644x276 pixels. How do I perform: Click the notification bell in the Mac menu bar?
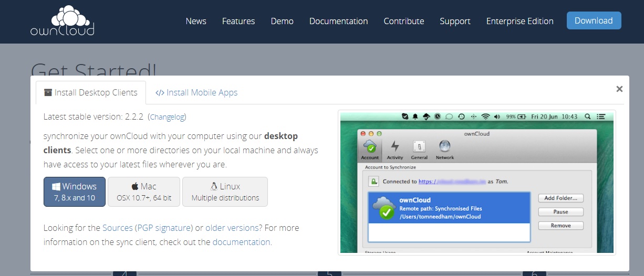(x=415, y=116)
